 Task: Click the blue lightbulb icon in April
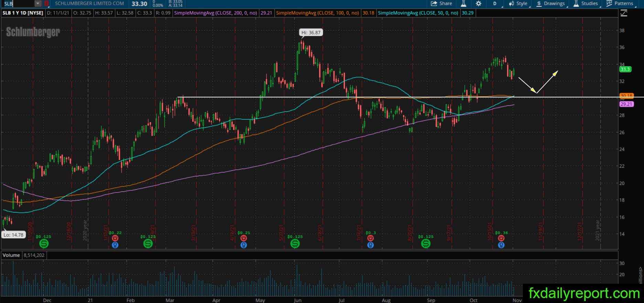click(x=244, y=245)
